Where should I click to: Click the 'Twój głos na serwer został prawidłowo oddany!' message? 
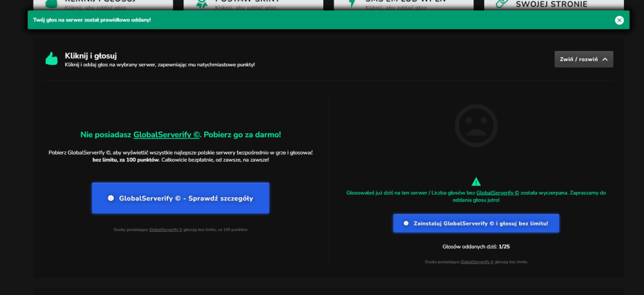click(x=92, y=20)
